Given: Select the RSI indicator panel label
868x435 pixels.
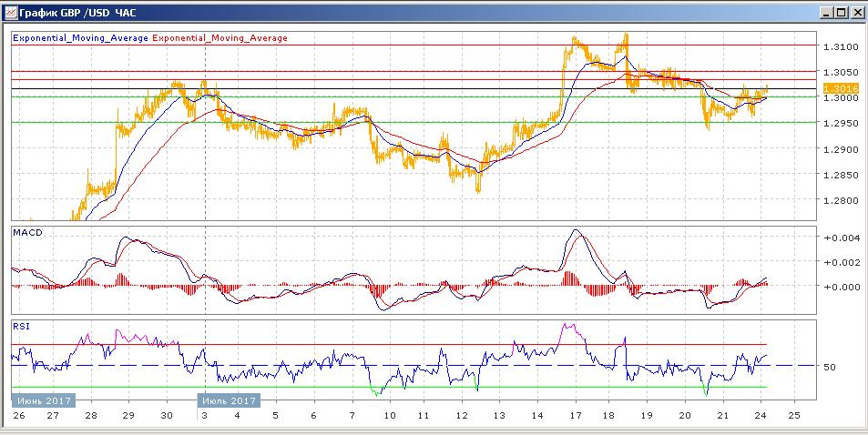Looking at the screenshot, I should pyautogui.click(x=21, y=325).
